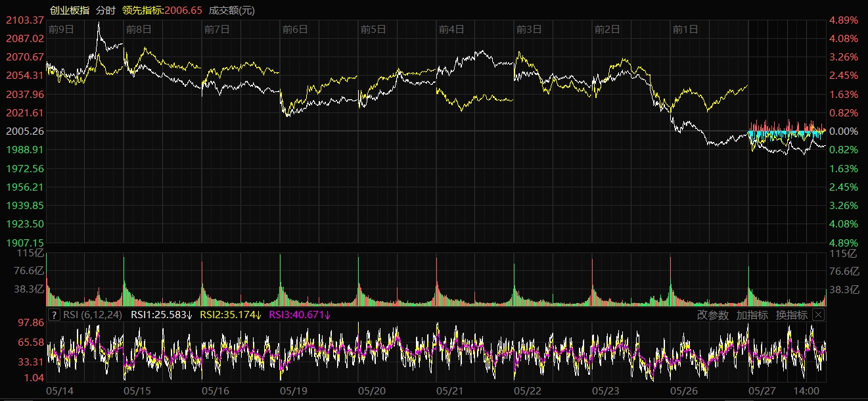The height and width of the screenshot is (401, 868).
Task: Click the 05/21 date on the time axis
Action: (x=450, y=391)
